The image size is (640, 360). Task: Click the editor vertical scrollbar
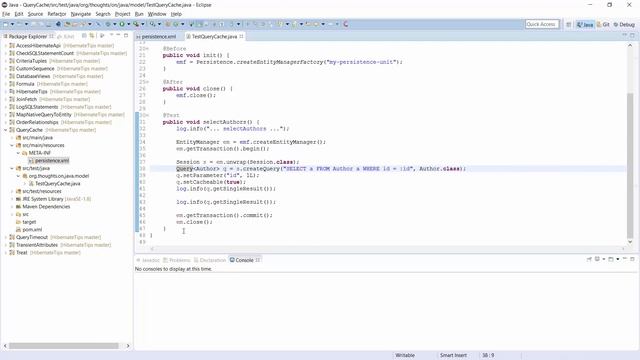(630, 165)
